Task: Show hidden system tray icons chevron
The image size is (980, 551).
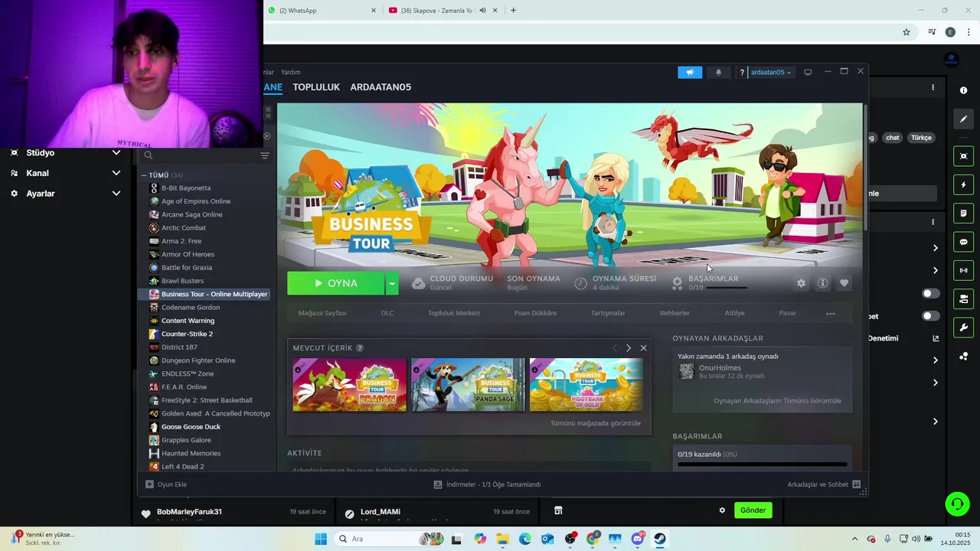Action: 855,539
